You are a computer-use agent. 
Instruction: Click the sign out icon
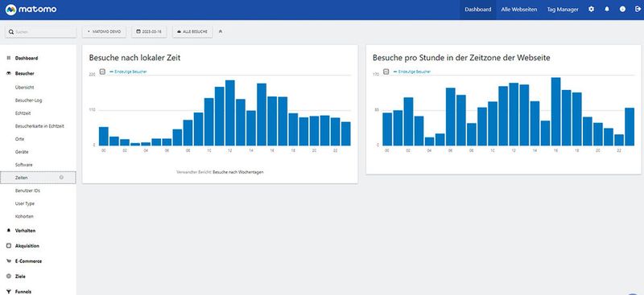pos(638,9)
